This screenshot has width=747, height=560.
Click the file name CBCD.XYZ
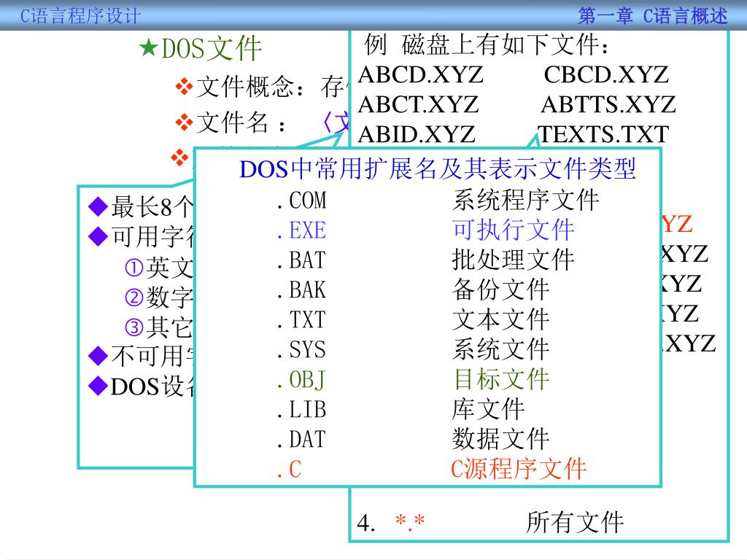click(x=606, y=75)
